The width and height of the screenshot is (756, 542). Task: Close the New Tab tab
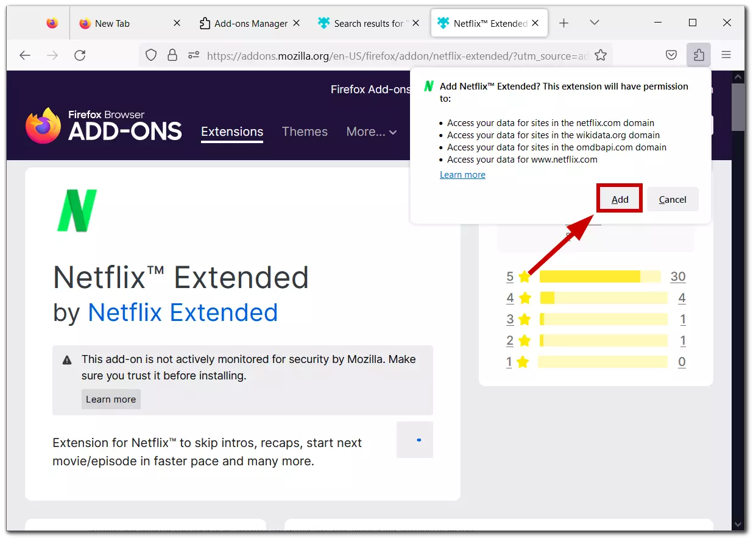coord(177,23)
